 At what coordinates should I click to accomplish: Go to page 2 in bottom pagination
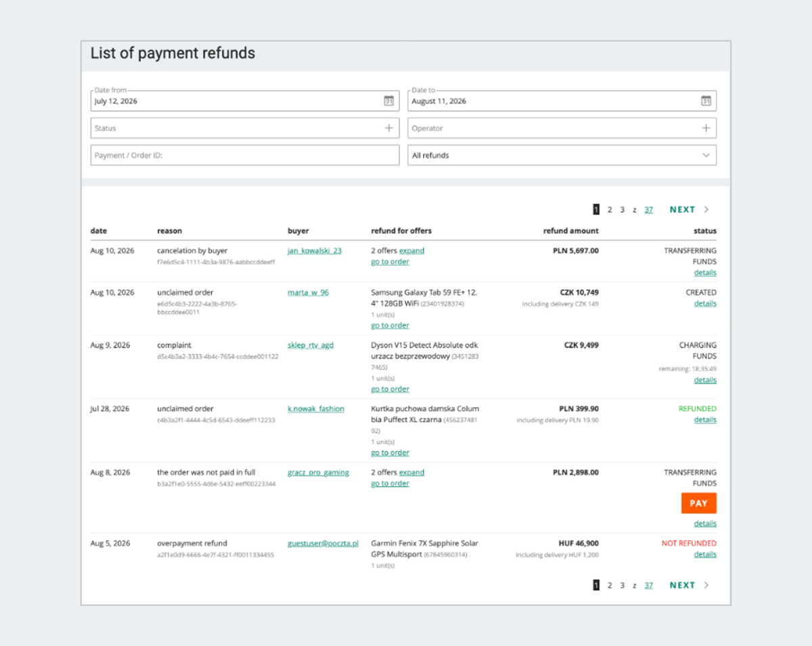point(610,585)
